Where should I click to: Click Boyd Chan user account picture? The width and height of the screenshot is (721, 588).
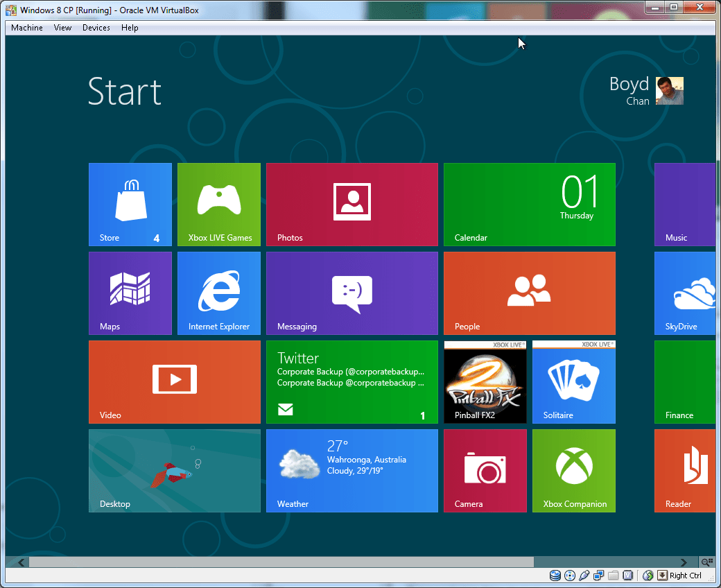(670, 91)
